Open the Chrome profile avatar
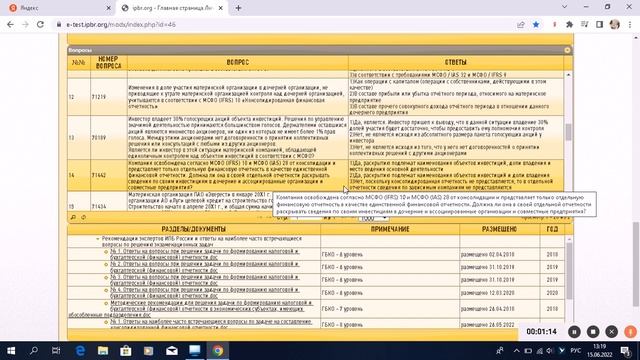 tap(615, 25)
